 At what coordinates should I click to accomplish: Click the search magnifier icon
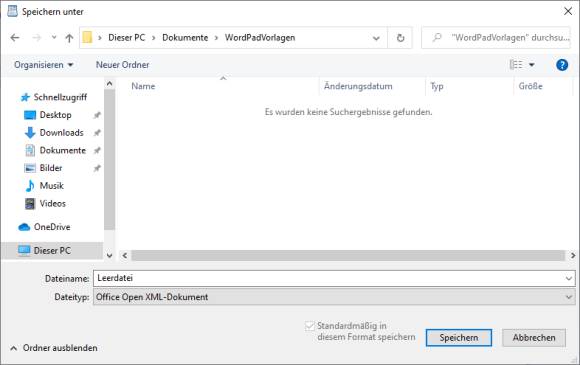pos(437,37)
